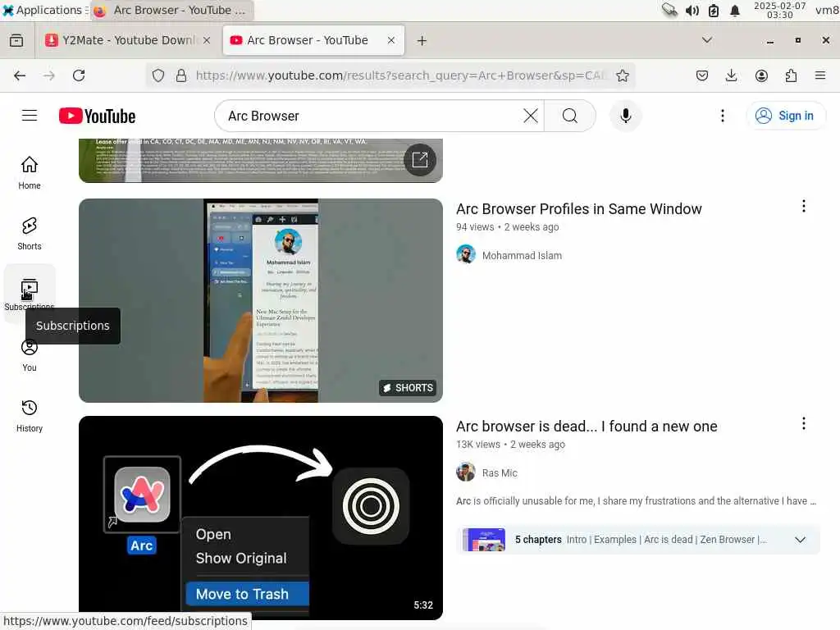This screenshot has height=630, width=840.
Task: Open Ras Mic channel name link
Action: pyautogui.click(x=500, y=473)
